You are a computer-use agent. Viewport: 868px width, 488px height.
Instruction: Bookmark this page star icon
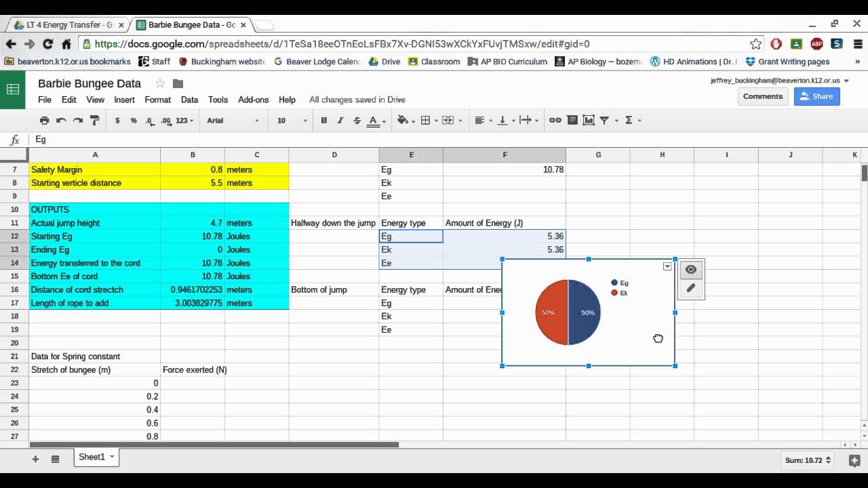(755, 44)
